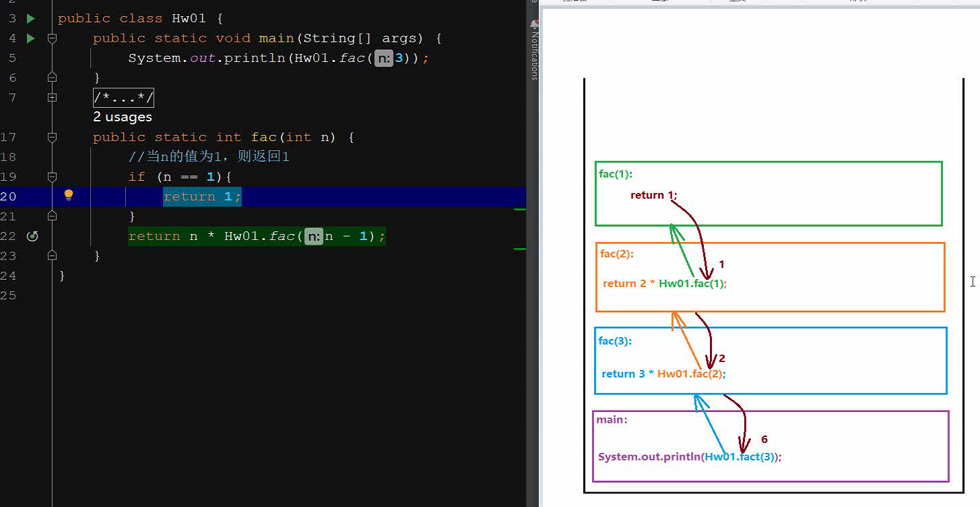Click the "n:" parameter hint on line 5

pos(384,58)
